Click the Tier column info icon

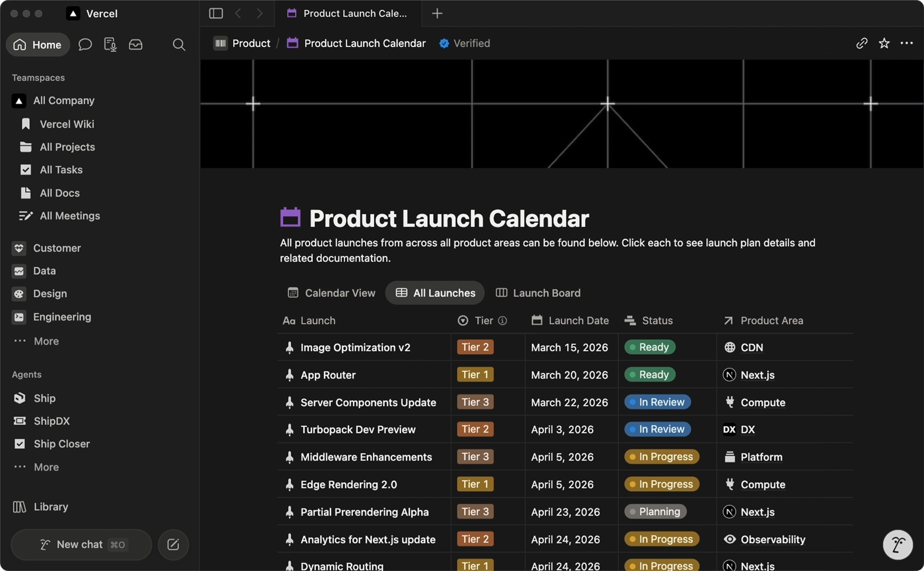coord(502,321)
